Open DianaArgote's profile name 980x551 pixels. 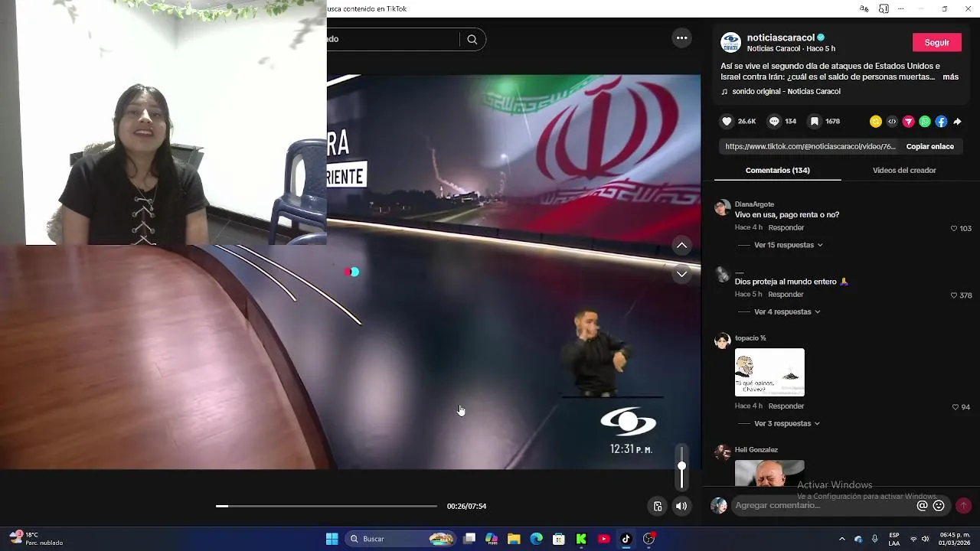pyautogui.click(x=754, y=204)
